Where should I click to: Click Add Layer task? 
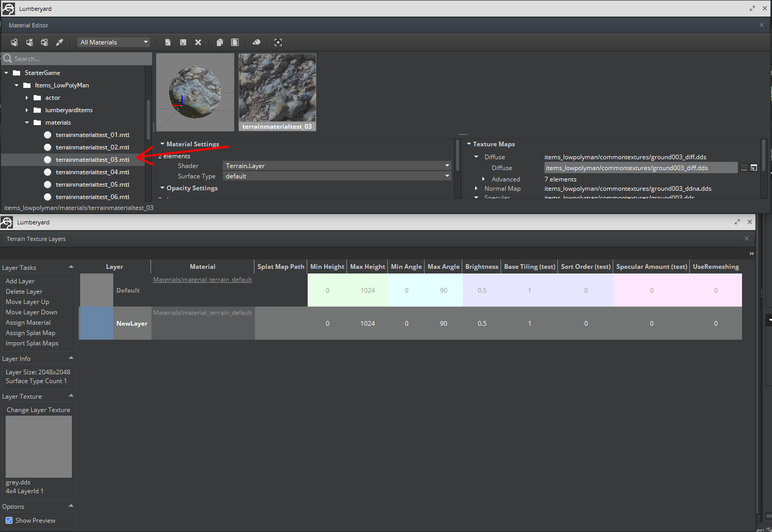pyautogui.click(x=20, y=281)
